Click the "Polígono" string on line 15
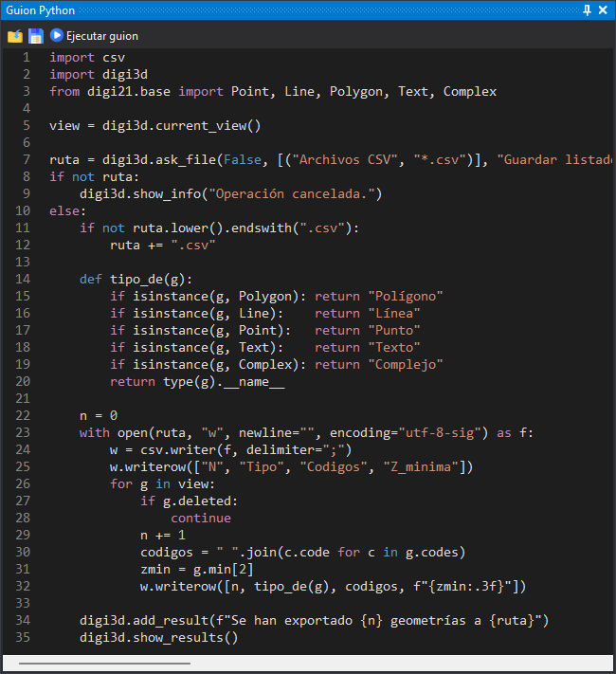 (x=406, y=296)
